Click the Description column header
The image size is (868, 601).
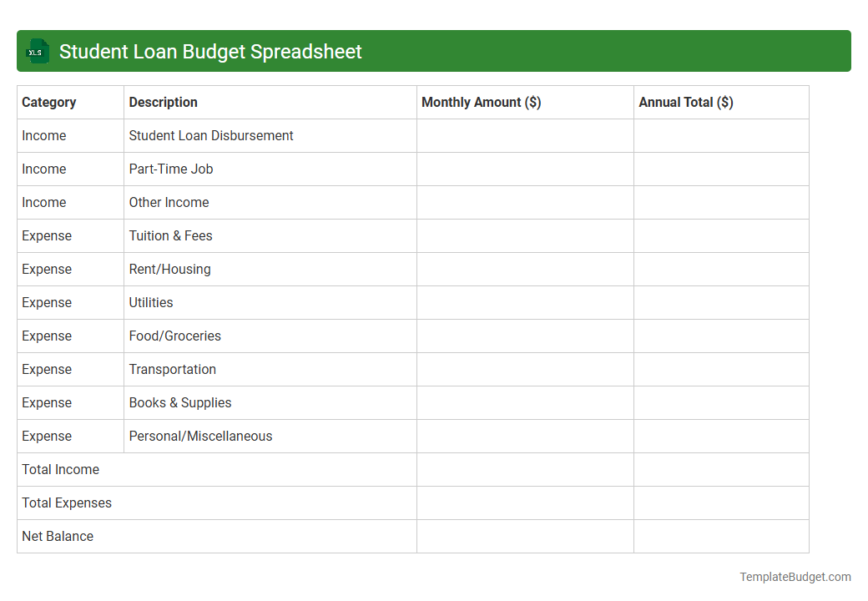coord(163,102)
